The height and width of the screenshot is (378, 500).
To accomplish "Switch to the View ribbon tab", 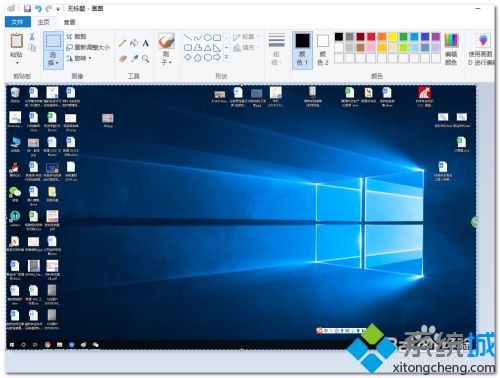I will click(69, 22).
